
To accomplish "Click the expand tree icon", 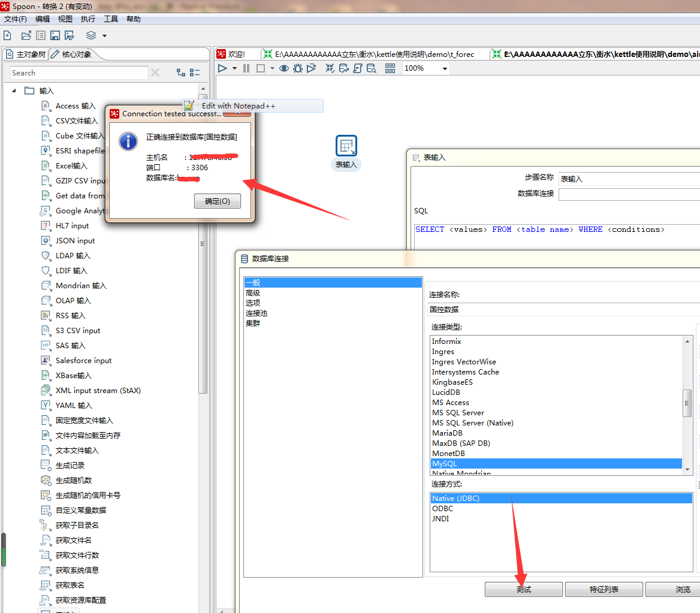I will click(x=181, y=73).
